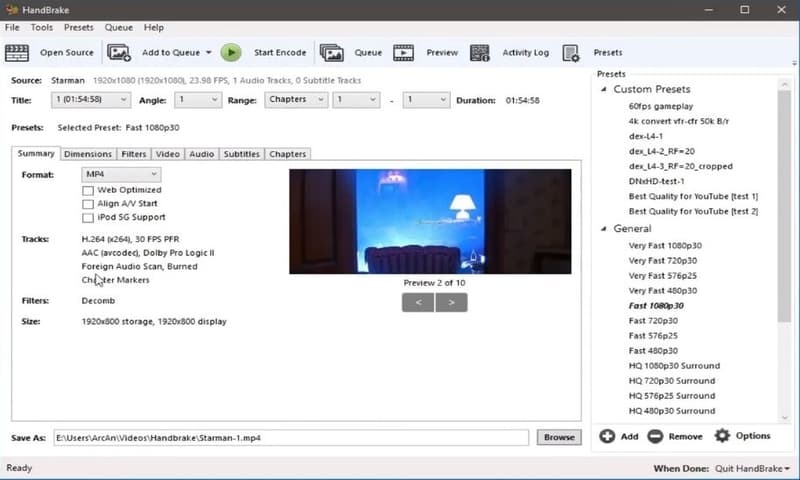Click the Save As file path field

[x=291, y=438]
